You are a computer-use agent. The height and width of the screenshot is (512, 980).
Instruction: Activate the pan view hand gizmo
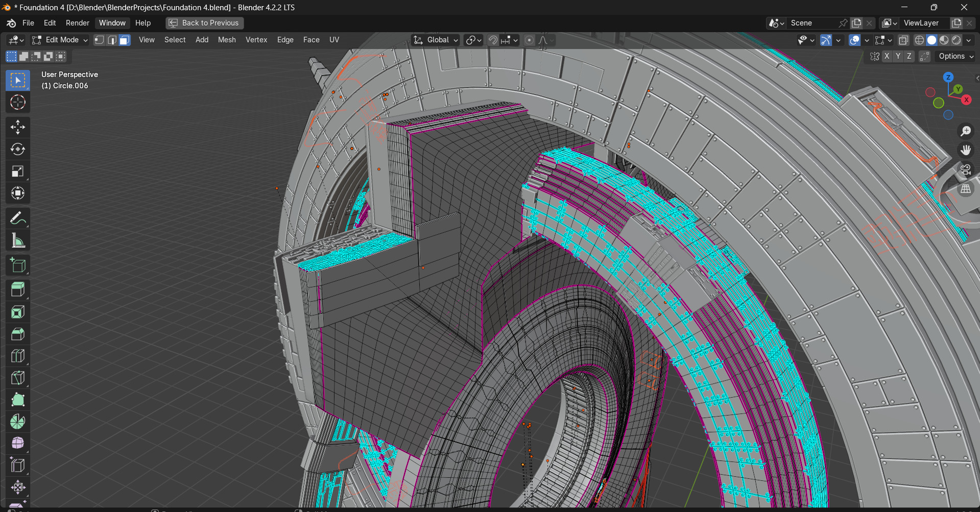click(966, 150)
